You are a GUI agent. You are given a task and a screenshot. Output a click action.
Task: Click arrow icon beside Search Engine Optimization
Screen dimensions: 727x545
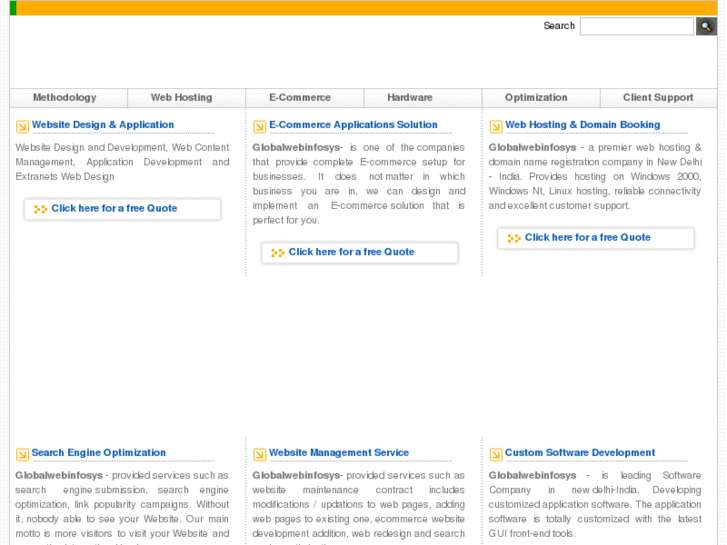(22, 454)
